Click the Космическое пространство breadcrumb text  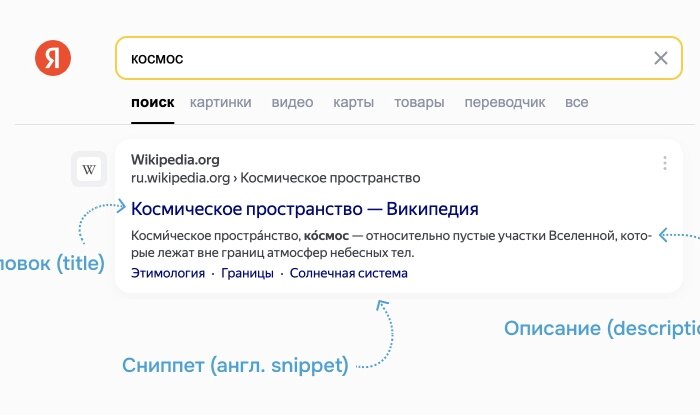330,178
